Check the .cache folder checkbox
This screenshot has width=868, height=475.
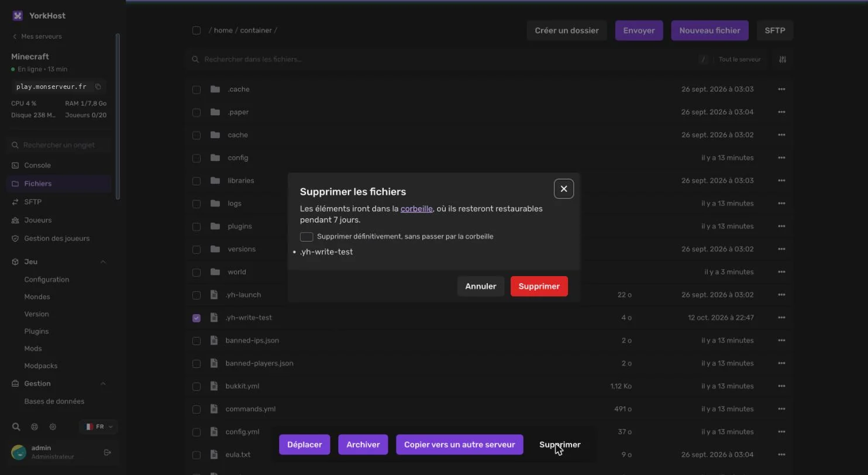[x=197, y=90]
